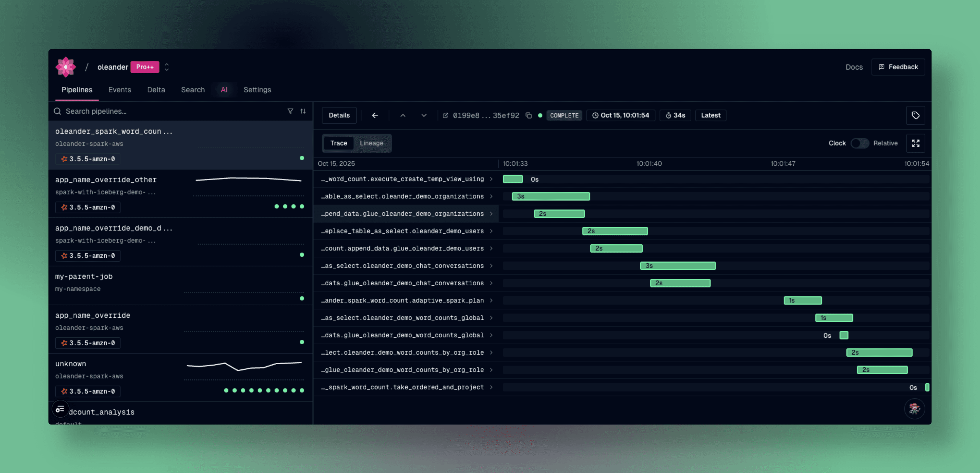The image size is (980, 473).
Task: Switch the view to Lineage
Action: point(372,143)
